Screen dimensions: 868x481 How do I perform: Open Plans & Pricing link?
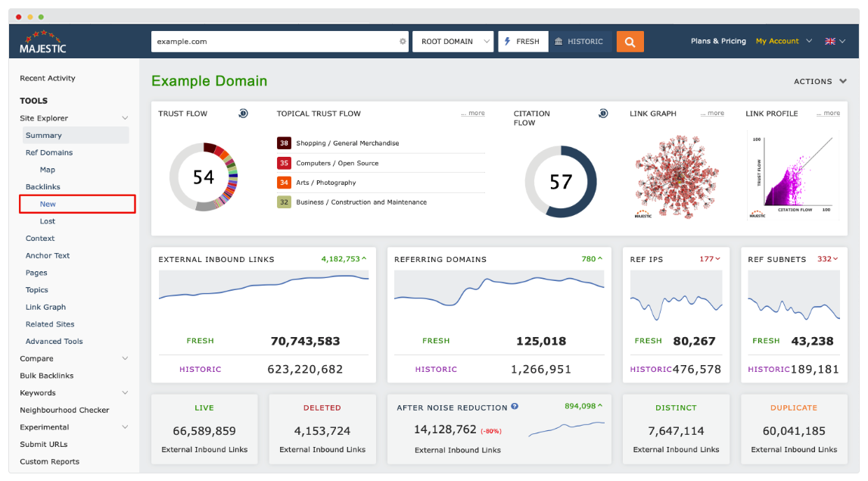(718, 42)
